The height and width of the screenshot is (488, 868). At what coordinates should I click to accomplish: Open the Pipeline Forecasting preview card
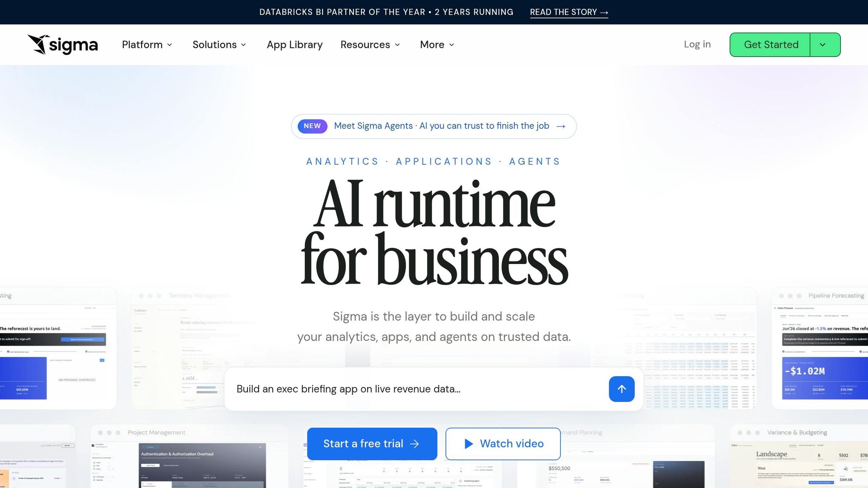click(x=820, y=348)
